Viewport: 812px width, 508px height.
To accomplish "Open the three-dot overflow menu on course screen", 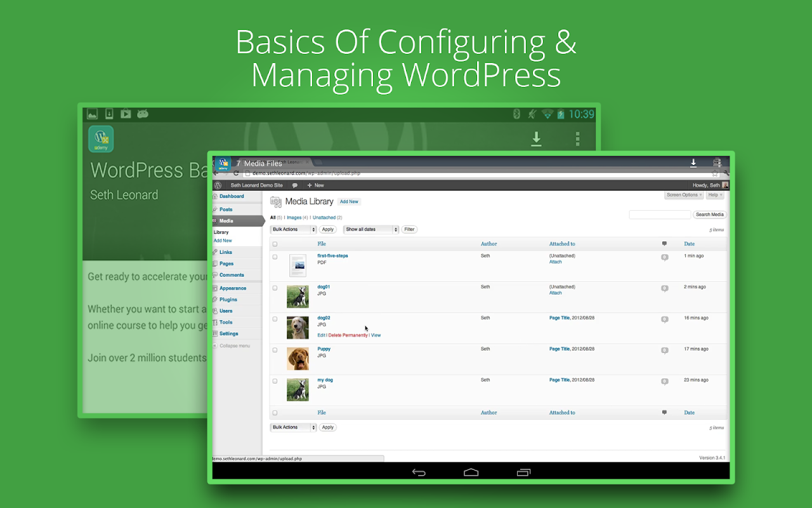I will click(577, 138).
